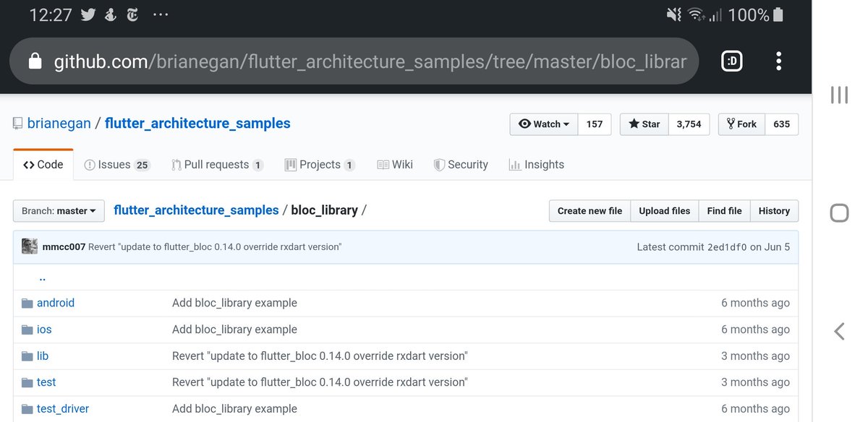Open the ios folder
868x422 pixels.
coord(44,330)
